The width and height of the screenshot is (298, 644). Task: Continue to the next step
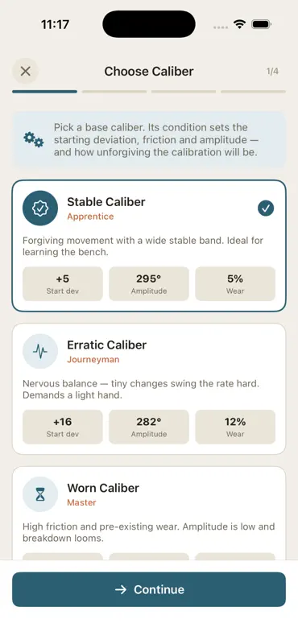click(149, 589)
